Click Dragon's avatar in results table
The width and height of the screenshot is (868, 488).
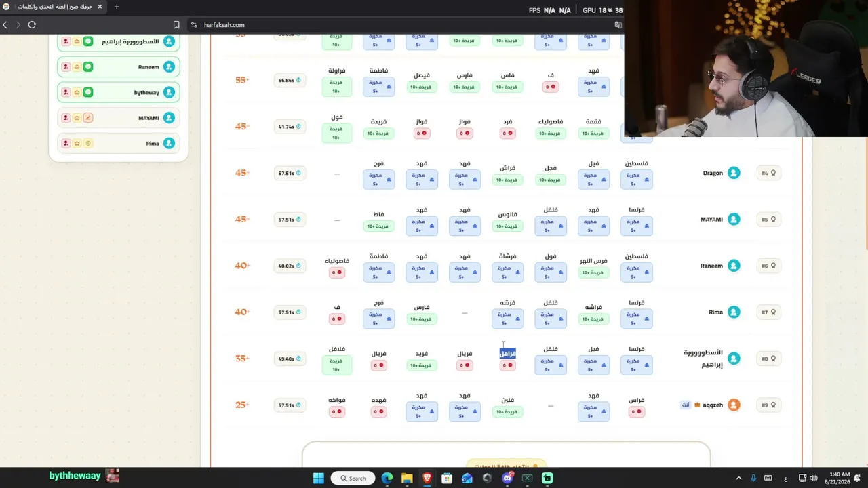[734, 173]
